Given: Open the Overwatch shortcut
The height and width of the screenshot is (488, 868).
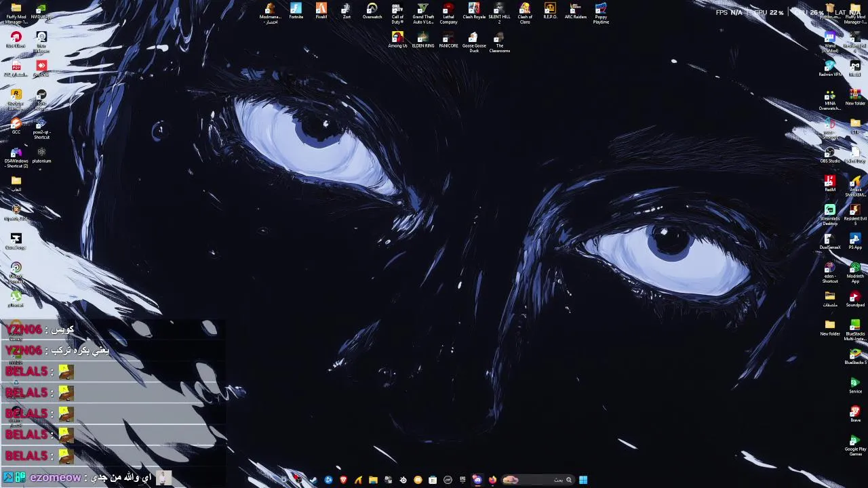Looking at the screenshot, I should 372,12.
